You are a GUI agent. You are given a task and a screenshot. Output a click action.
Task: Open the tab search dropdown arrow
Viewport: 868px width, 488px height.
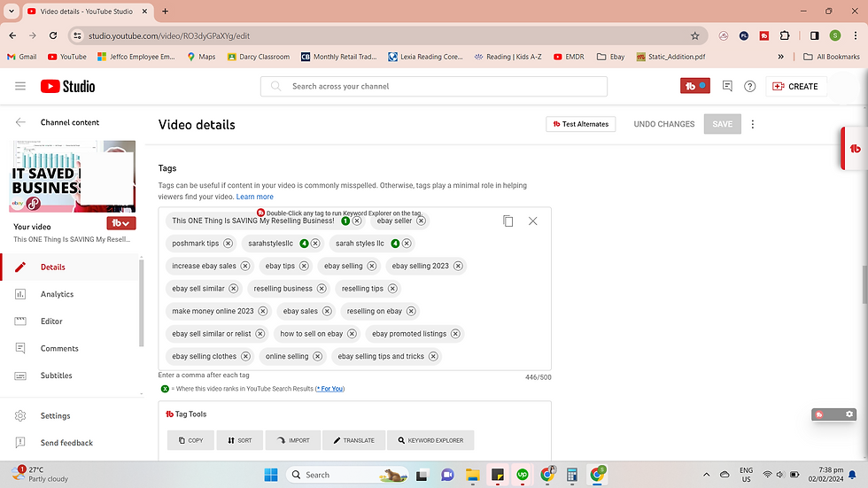[11, 11]
